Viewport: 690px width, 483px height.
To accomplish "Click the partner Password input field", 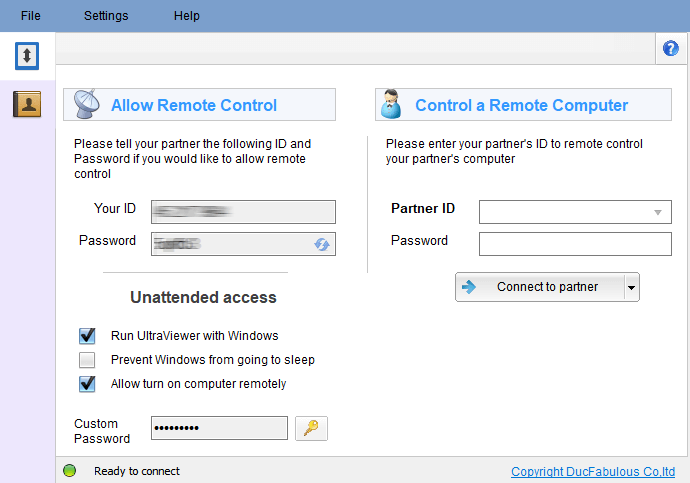I will [575, 244].
